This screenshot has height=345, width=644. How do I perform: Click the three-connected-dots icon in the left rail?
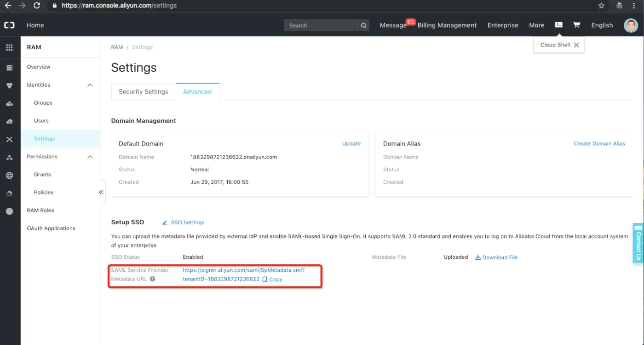point(9,158)
